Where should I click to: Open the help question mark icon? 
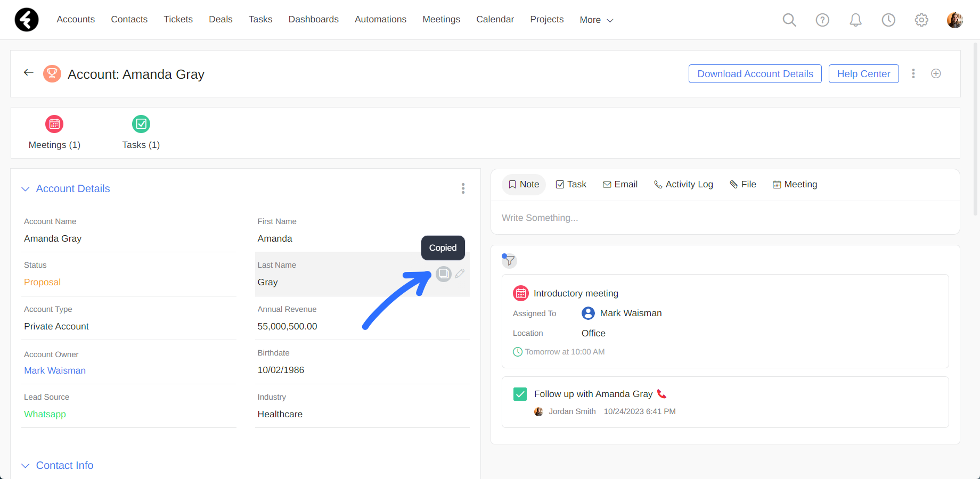822,20
